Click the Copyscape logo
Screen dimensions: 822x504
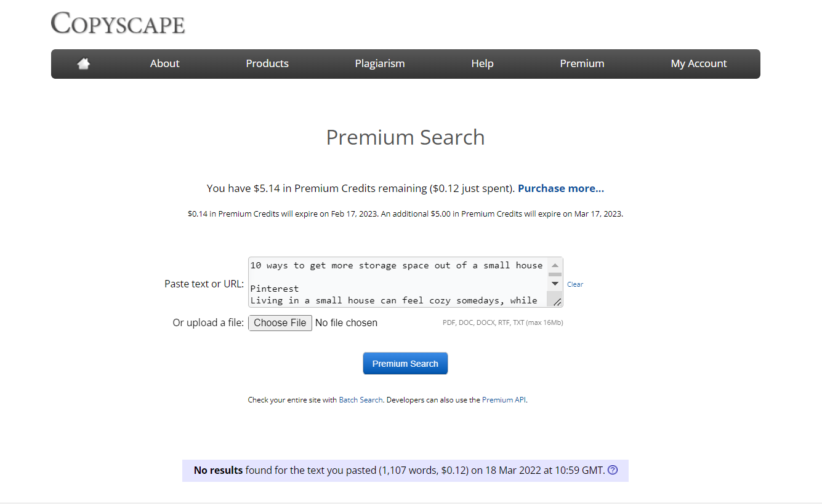coord(118,23)
